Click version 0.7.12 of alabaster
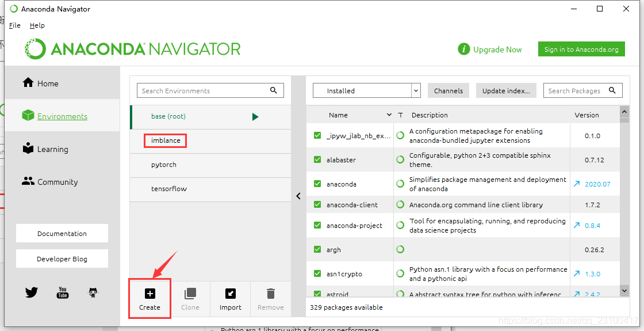Image resolution: width=644 pixels, height=331 pixels. click(595, 160)
